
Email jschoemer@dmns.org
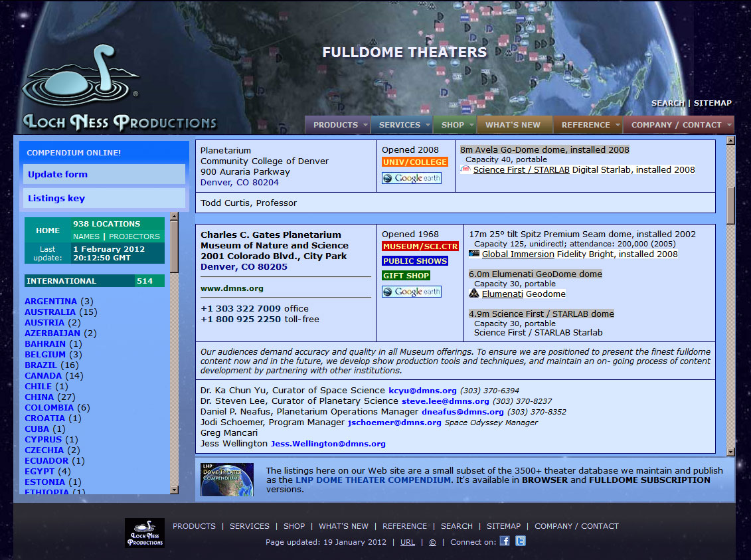point(394,422)
